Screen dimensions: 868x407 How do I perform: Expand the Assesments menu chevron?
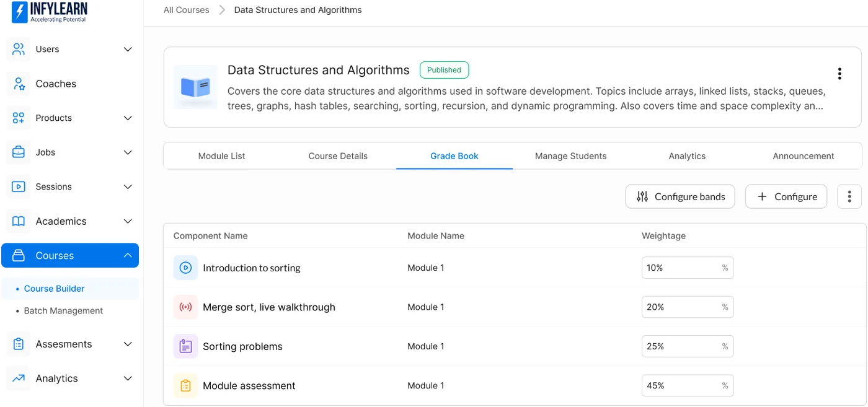128,344
